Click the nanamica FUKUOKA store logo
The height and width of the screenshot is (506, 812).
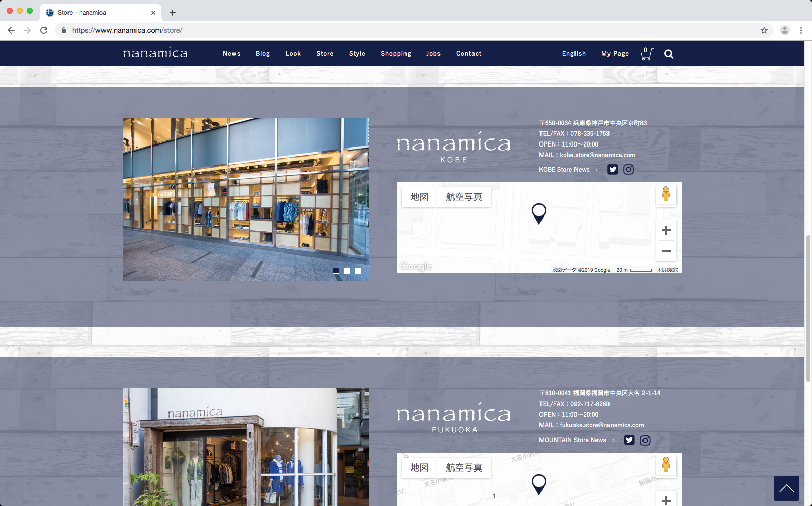click(x=454, y=417)
